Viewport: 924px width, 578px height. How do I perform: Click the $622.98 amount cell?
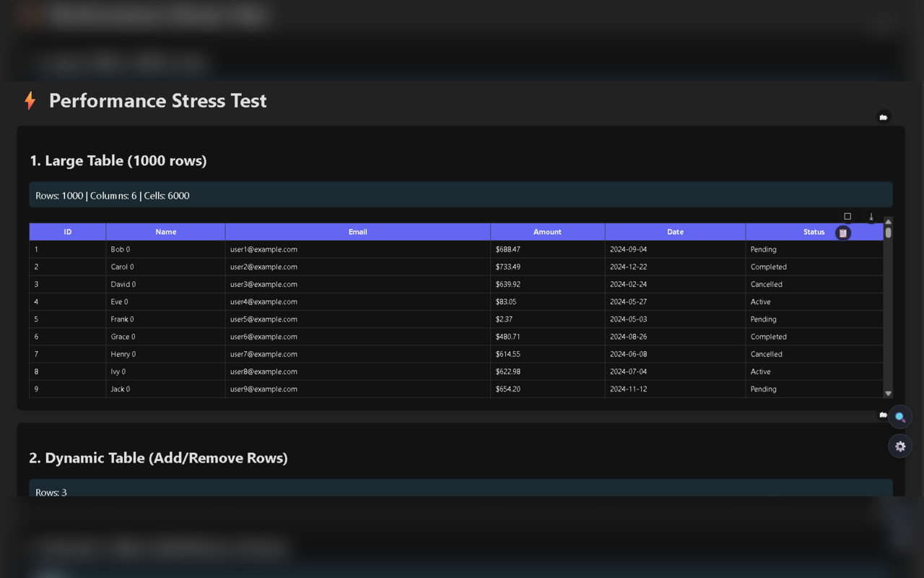(x=548, y=371)
